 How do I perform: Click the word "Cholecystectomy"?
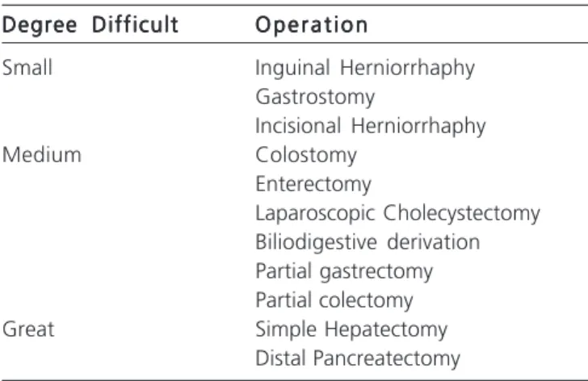pos(462,214)
